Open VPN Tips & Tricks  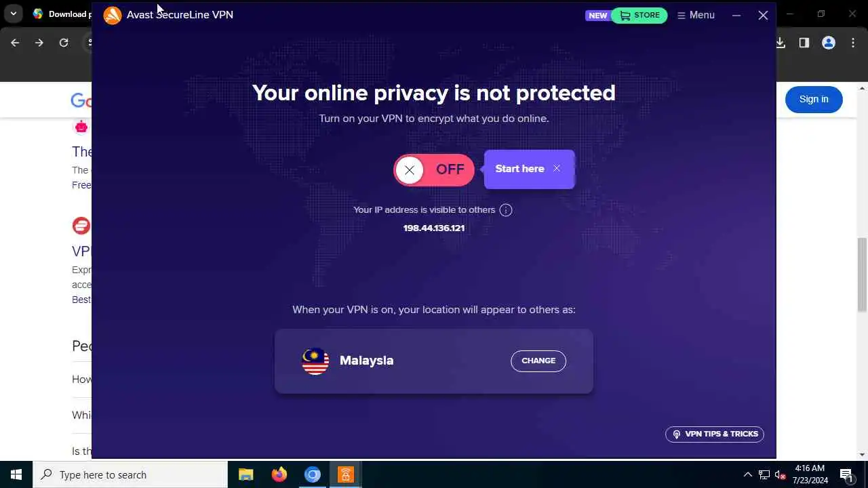715,434
